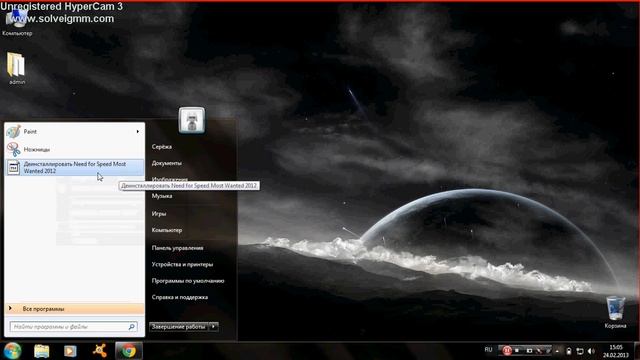The width and height of the screenshot is (640, 360).
Task: Open Игры in the Start menu
Action: click(x=159, y=213)
